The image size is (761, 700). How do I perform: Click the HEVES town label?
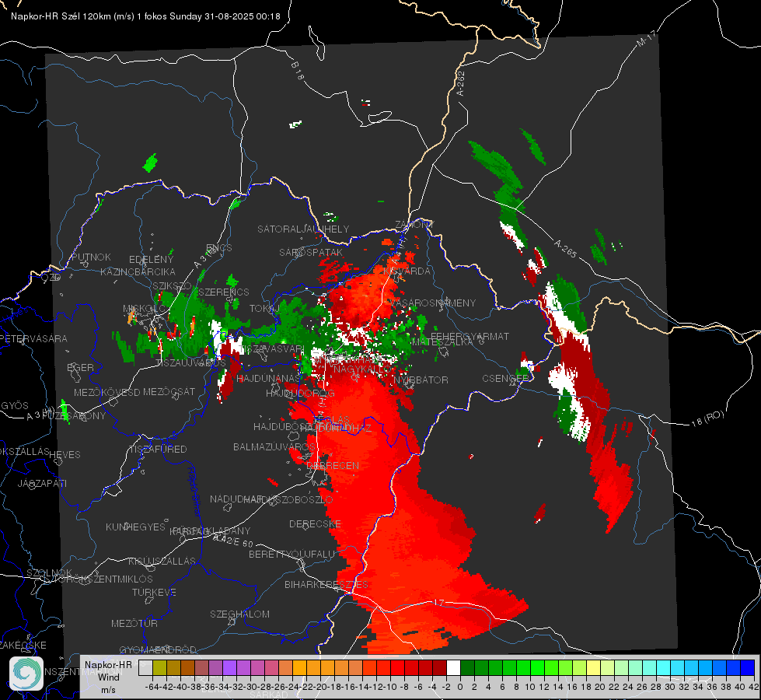[65, 454]
